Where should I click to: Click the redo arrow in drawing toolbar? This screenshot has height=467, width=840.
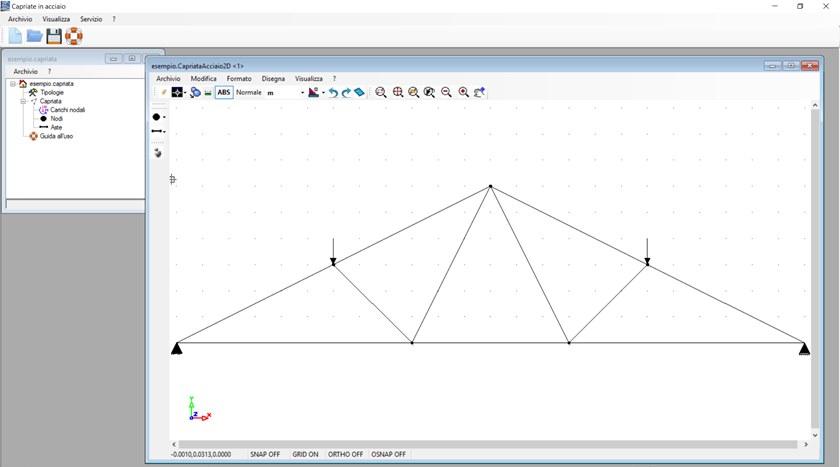(346, 92)
